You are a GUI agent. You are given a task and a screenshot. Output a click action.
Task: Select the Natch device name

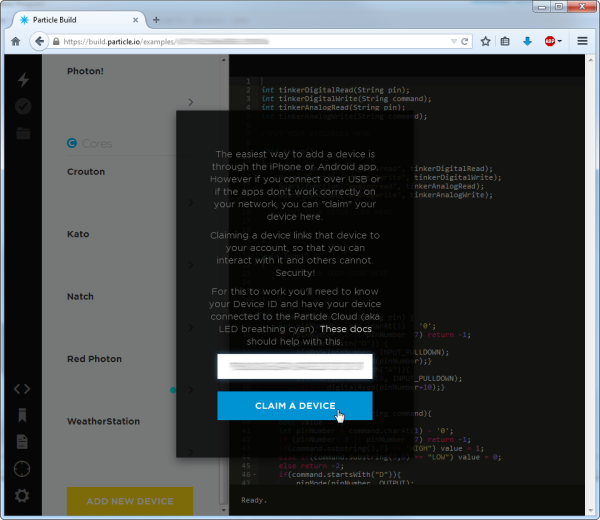point(80,297)
